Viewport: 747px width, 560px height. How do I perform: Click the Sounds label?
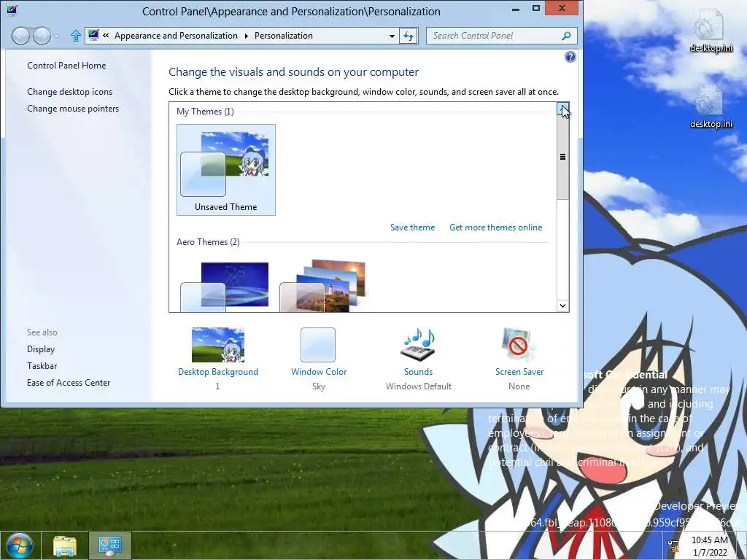pos(418,372)
